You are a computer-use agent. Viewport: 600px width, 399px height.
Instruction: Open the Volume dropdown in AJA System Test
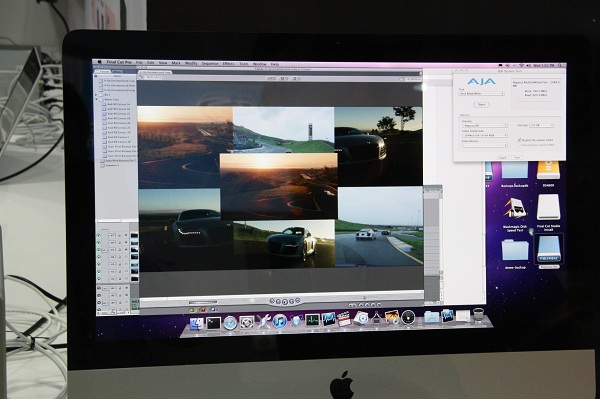(485, 125)
